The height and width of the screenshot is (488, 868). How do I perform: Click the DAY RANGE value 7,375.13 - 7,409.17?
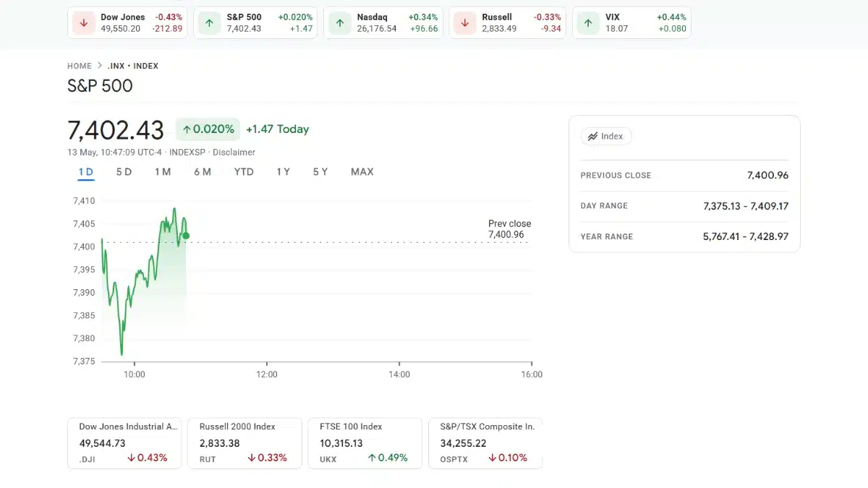[746, 206]
